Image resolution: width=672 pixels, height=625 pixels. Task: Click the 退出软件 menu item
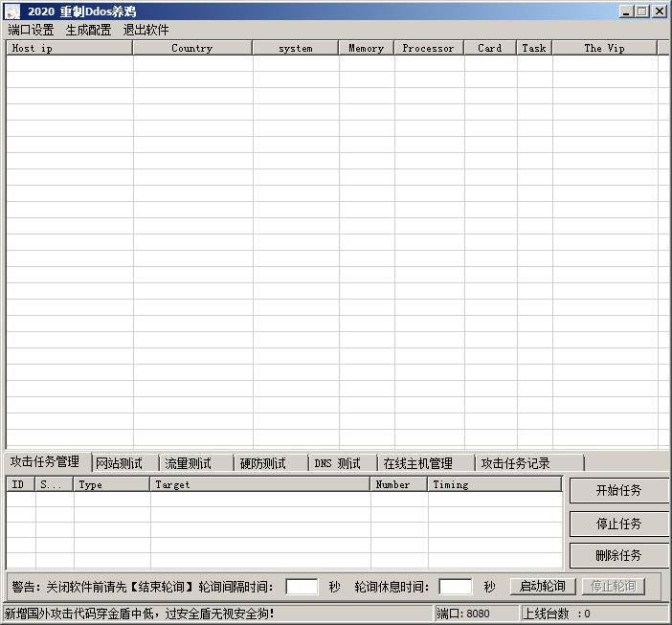[146, 30]
